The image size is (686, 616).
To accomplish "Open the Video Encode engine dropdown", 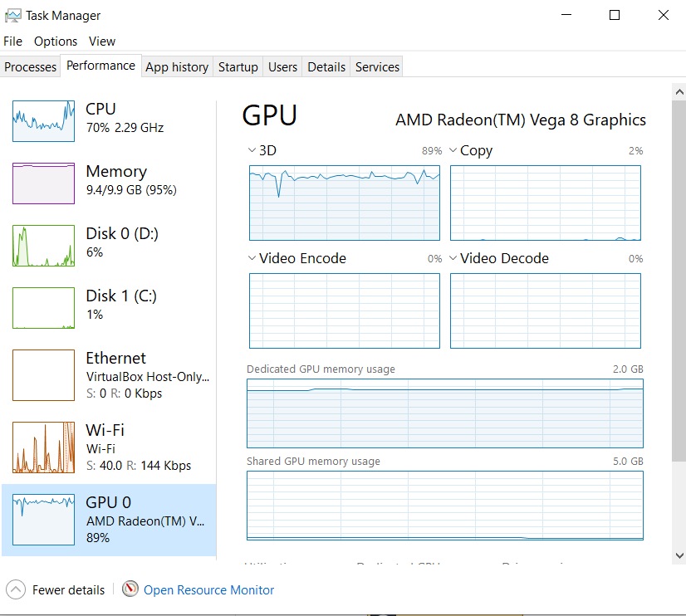I will point(252,258).
